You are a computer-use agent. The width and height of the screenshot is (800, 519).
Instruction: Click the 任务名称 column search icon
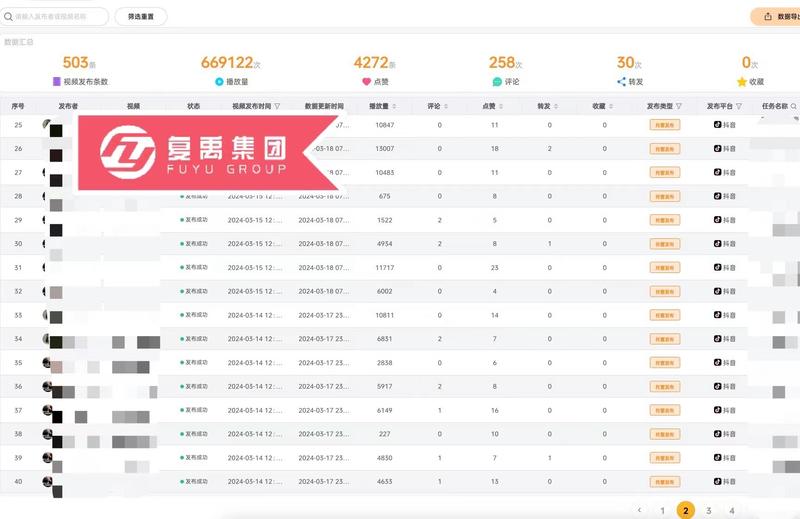(793, 106)
